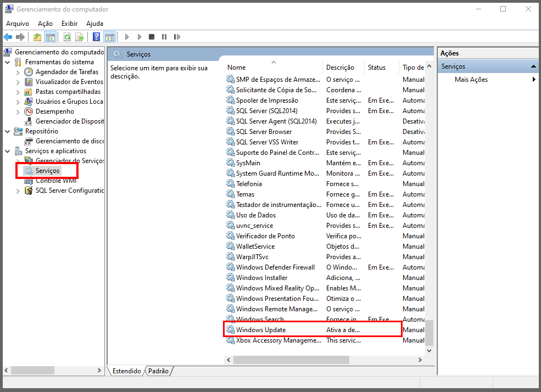Click the gear icon beside Telefonia

(x=231, y=184)
